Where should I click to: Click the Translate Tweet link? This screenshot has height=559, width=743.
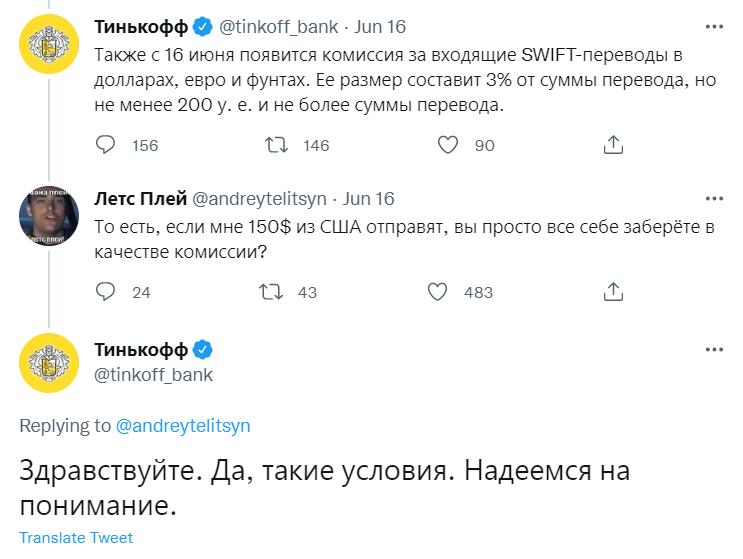[x=76, y=538]
